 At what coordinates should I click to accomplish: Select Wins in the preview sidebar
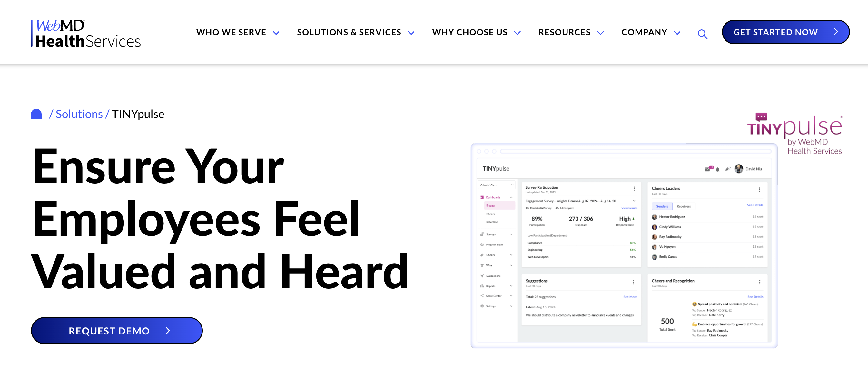(496, 265)
